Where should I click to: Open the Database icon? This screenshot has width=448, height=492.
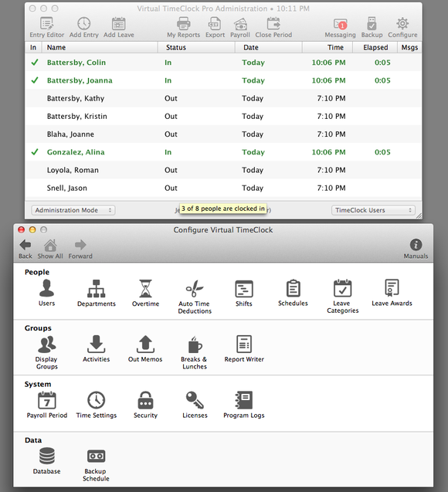(47, 456)
